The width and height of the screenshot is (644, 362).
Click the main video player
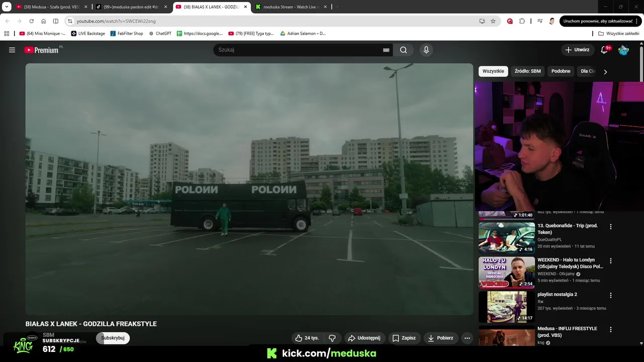coord(249,189)
